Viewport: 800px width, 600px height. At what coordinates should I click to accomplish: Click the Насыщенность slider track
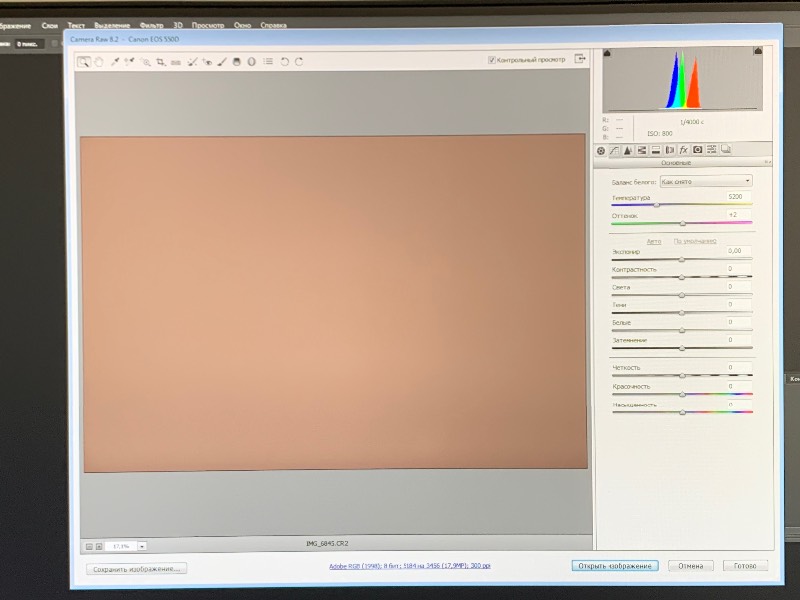[x=682, y=412]
